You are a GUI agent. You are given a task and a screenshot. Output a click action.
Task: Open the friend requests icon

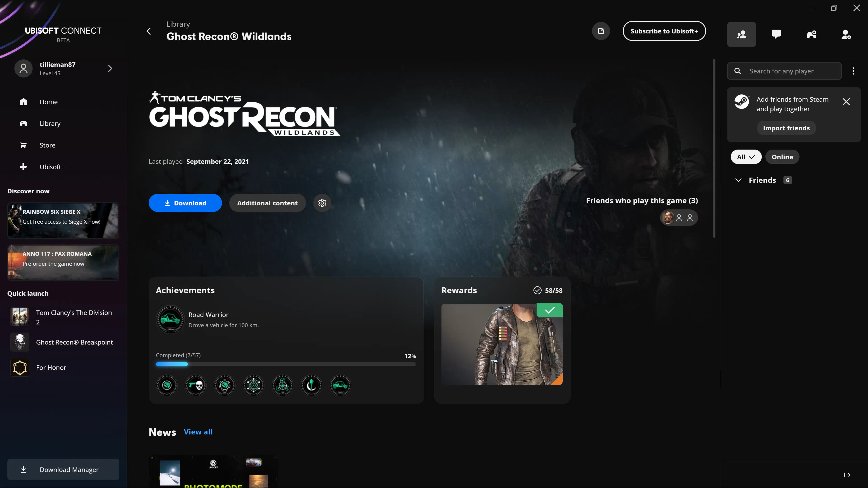coord(846,34)
